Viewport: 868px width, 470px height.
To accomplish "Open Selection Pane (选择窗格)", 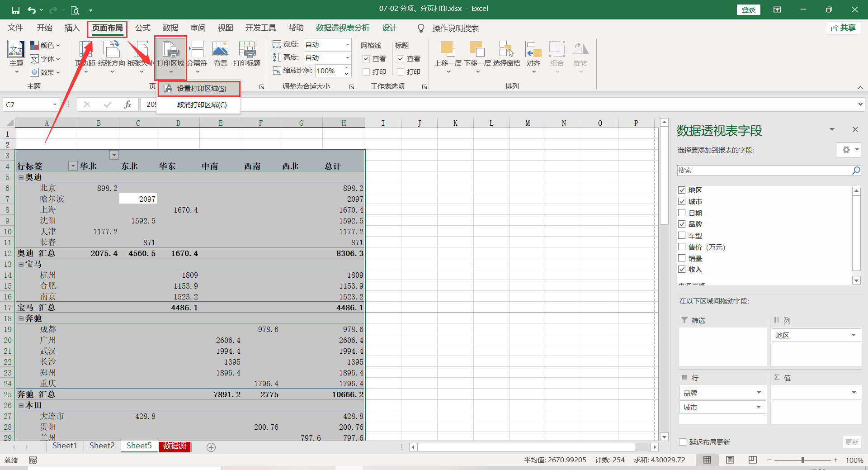I will (506, 53).
